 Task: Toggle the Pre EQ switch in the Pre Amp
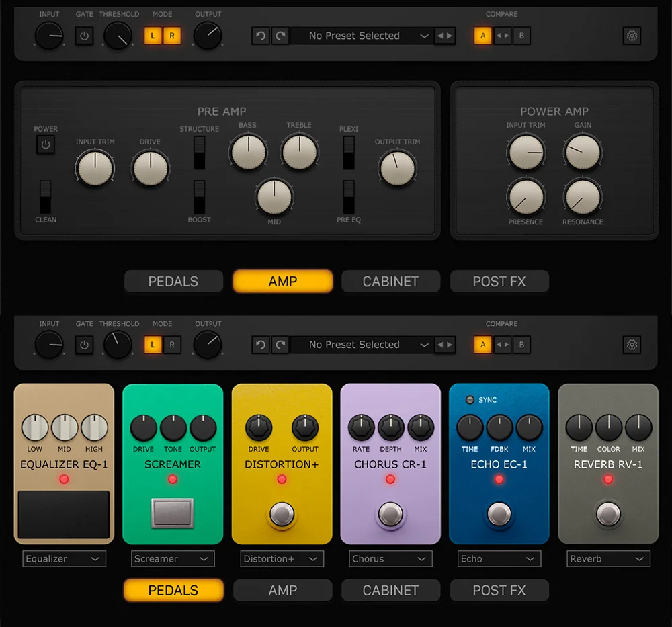349,197
